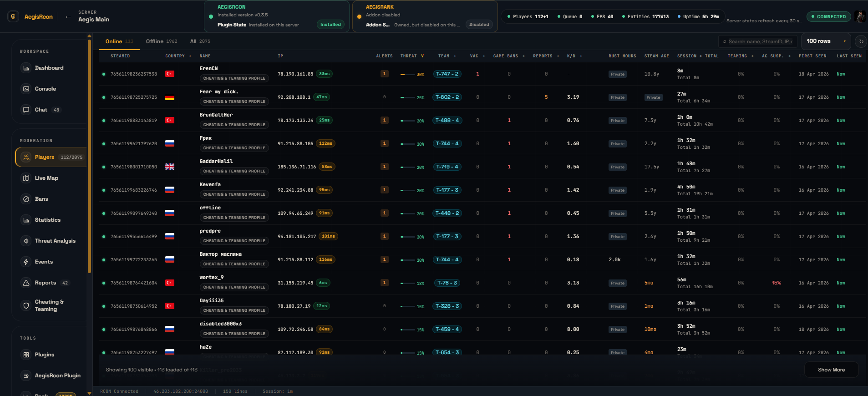Switch to the All tab

(200, 41)
